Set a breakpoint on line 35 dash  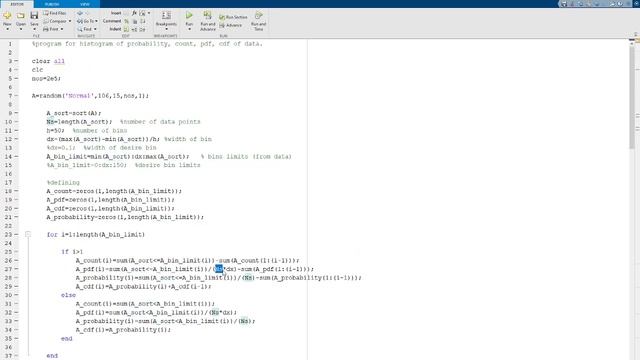click(x=16, y=338)
